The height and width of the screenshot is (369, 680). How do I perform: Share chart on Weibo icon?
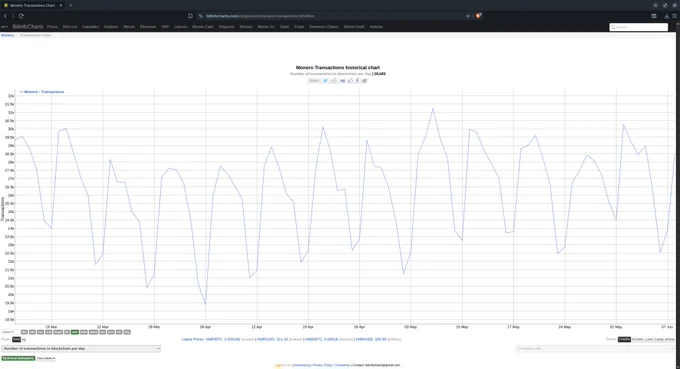[365, 81]
